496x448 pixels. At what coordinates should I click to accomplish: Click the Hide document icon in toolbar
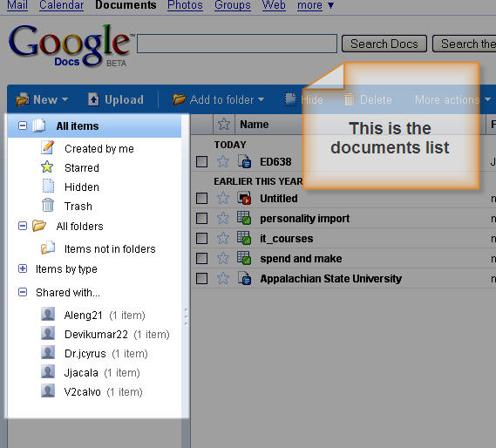click(290, 99)
